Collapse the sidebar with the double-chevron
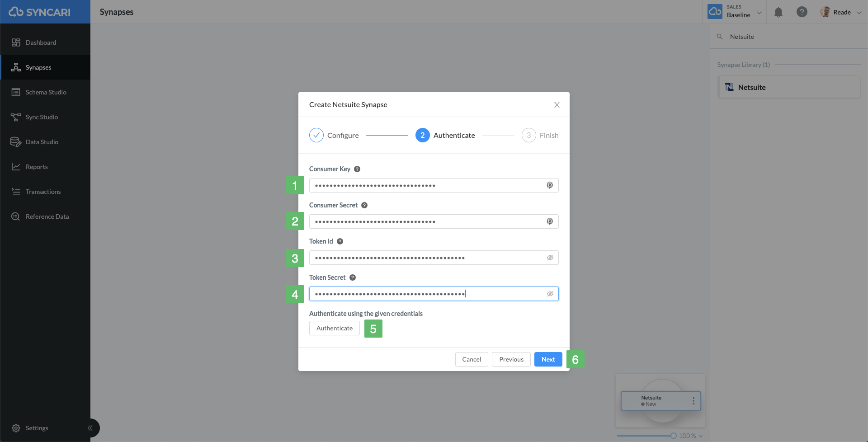Viewport: 868px width, 442px height. point(90,428)
